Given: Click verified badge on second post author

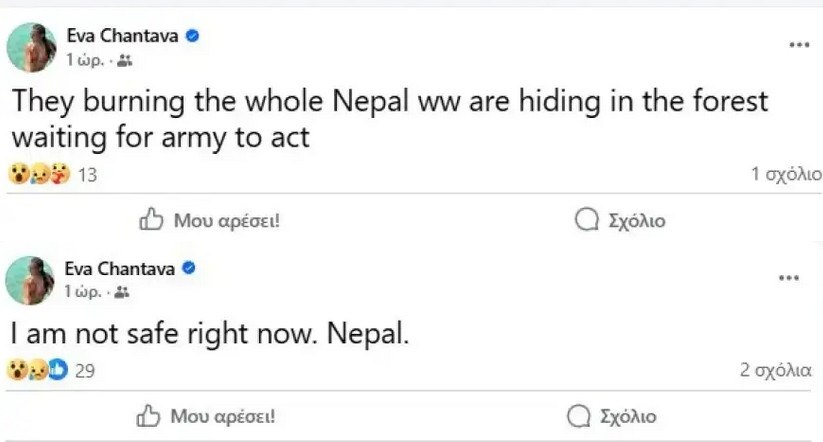Looking at the screenshot, I should (x=187, y=269).
